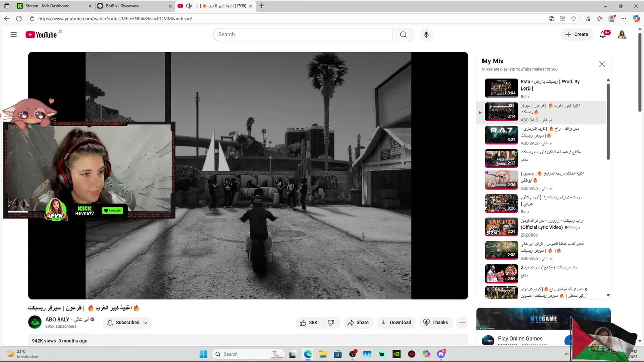The height and width of the screenshot is (362, 644).
Task: Like the video with 38K likes
Action: pos(308,323)
